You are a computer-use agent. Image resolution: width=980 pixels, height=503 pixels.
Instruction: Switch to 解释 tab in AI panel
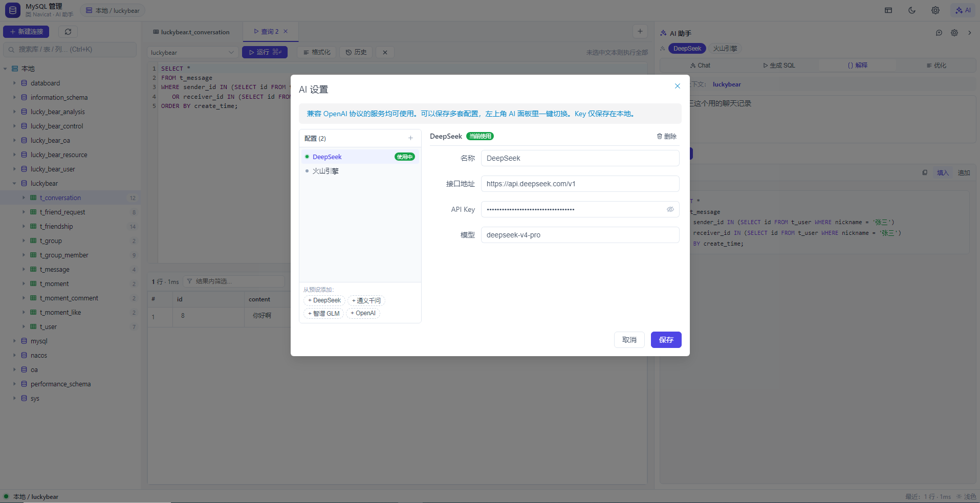[x=858, y=65]
